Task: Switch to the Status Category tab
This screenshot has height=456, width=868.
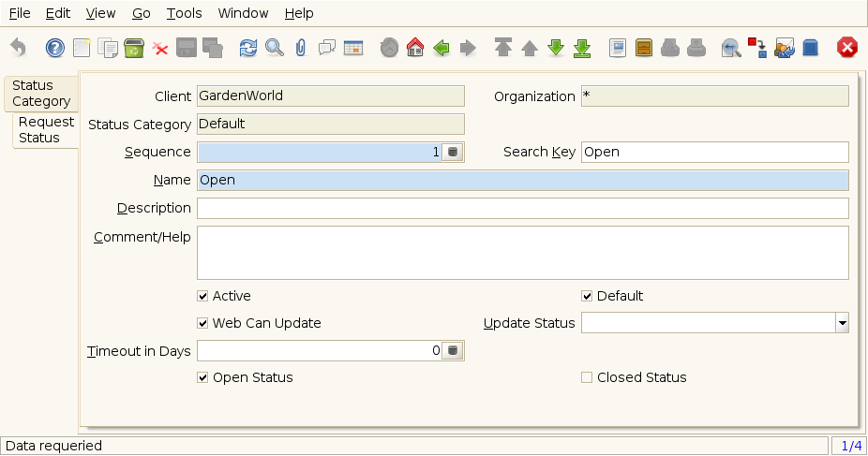Action: tap(41, 94)
